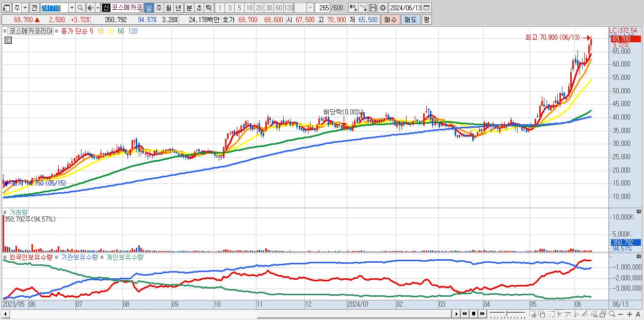Click the stock search magnifier icon
Image resolution: width=644 pixels, height=320 pixels.
tap(80, 8)
